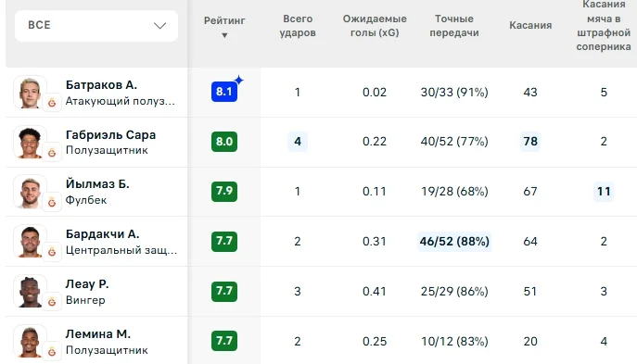Viewport: 637px width, 364px height.
Task: Open Габриэль Сара player photo
Action: 30,142
